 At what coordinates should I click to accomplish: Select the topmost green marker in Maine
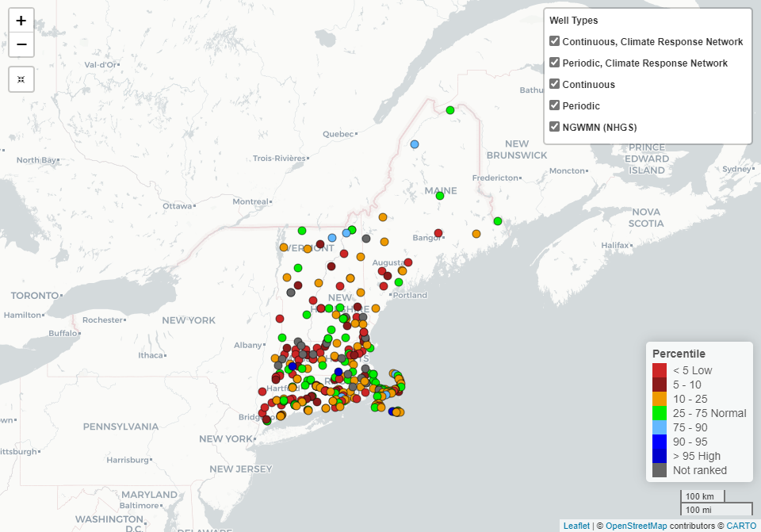pyautogui.click(x=450, y=110)
